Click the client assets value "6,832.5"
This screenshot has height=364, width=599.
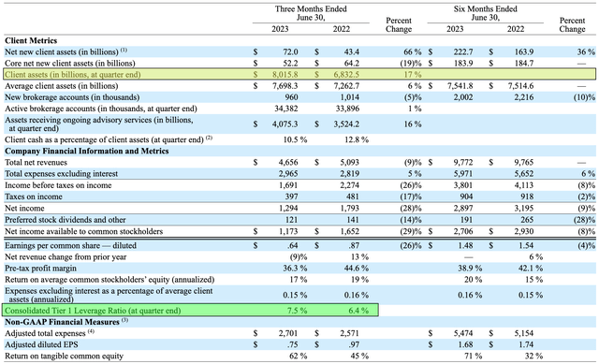[346, 75]
